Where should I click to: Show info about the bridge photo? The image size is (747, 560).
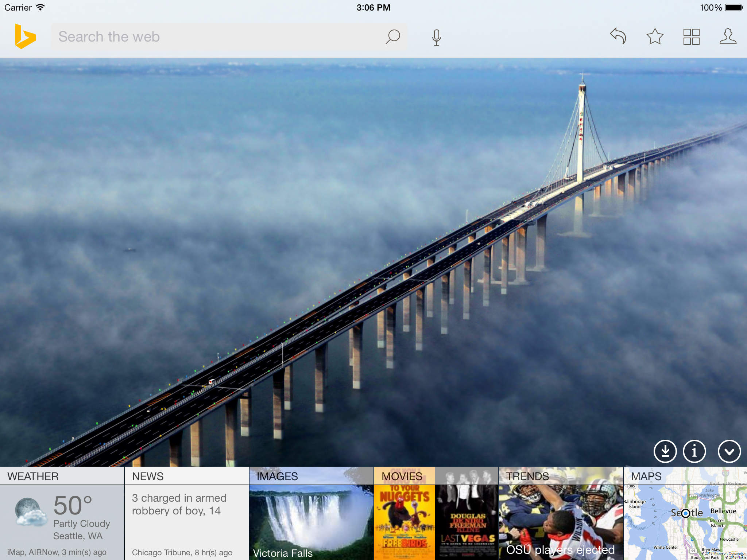(694, 452)
